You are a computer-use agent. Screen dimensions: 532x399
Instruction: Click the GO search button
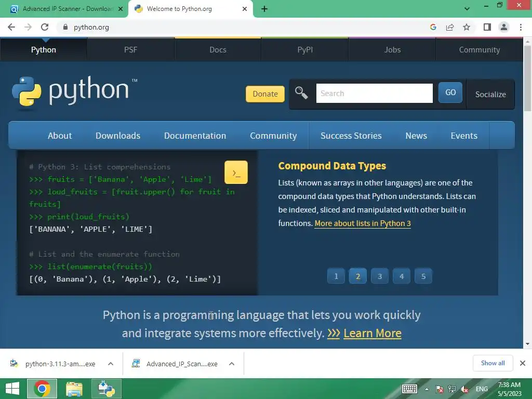450,92
